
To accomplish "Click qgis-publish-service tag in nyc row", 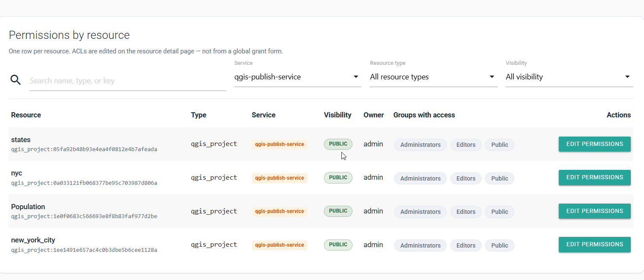I will (x=280, y=178).
